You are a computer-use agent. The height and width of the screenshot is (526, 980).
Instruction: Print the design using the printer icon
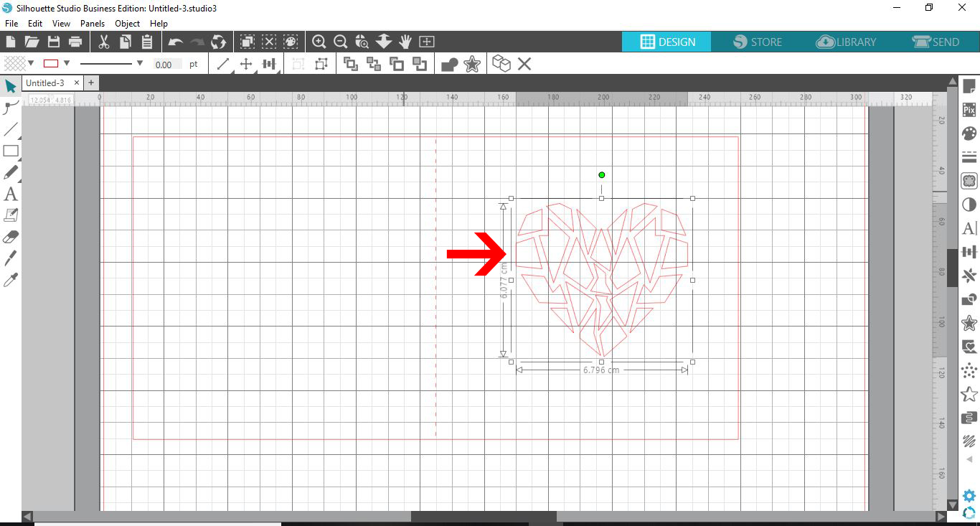[x=75, y=42]
